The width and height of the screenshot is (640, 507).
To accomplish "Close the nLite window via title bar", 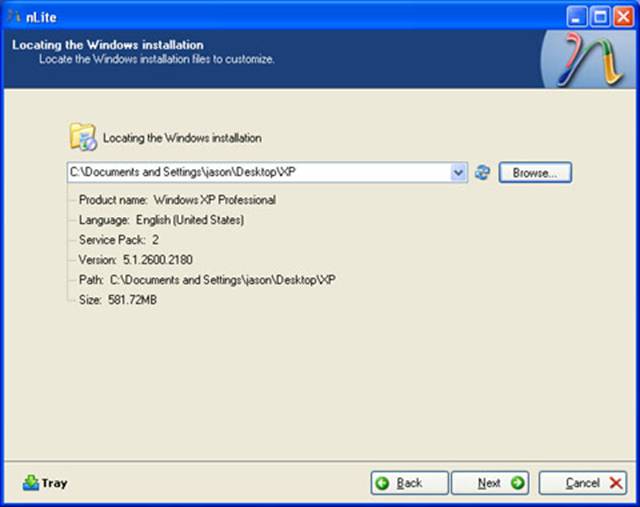I will pos(624,16).
